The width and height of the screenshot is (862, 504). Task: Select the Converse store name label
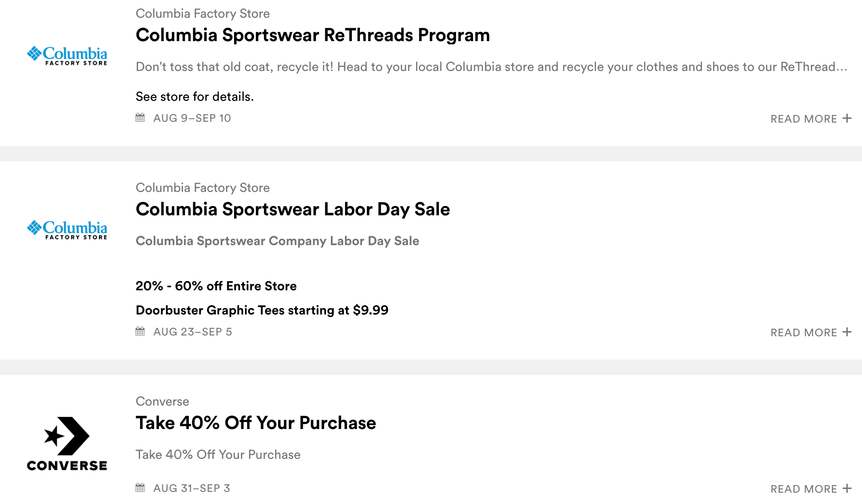[x=162, y=402]
